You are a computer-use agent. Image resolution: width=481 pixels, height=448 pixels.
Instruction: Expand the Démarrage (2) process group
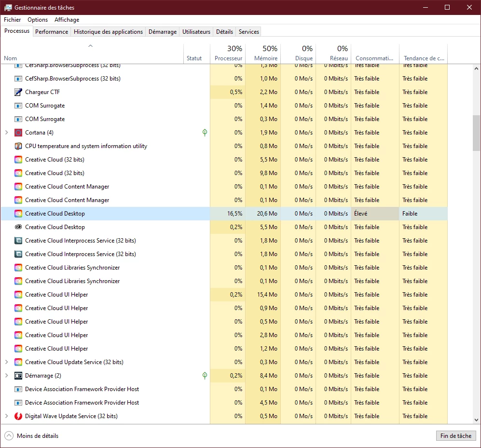point(6,376)
